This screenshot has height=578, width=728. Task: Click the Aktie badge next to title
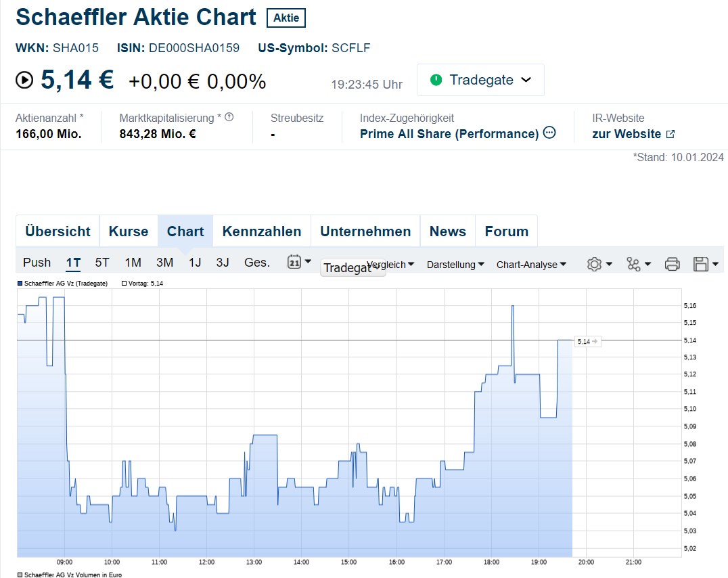[x=286, y=18]
